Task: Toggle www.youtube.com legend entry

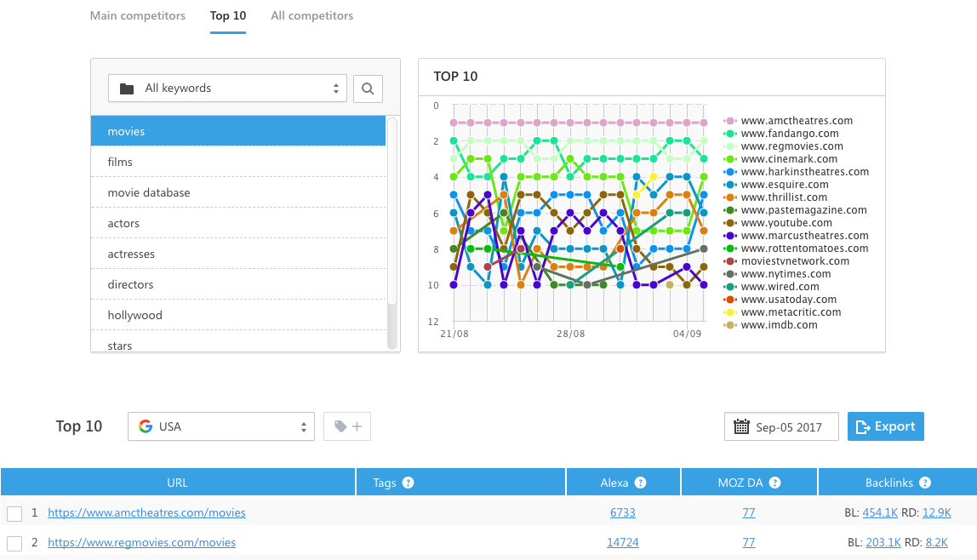Action: click(x=778, y=223)
